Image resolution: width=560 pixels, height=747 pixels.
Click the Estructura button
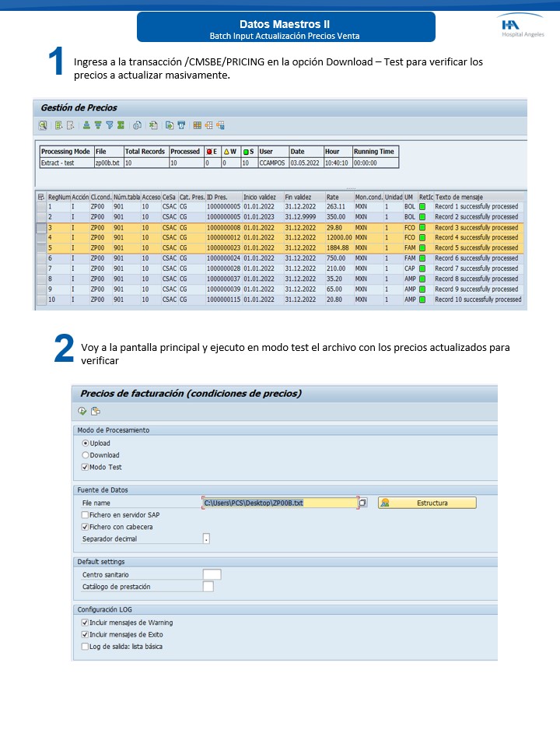click(427, 503)
